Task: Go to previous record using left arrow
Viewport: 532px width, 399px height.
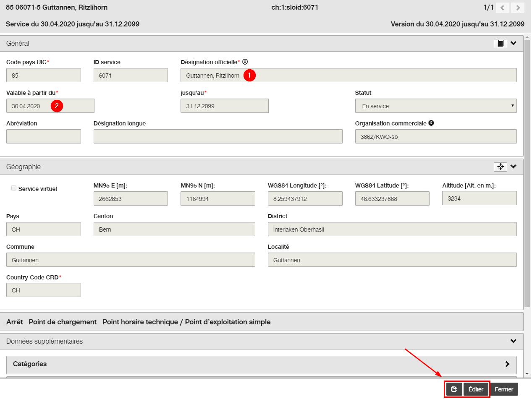Action: 503,8
